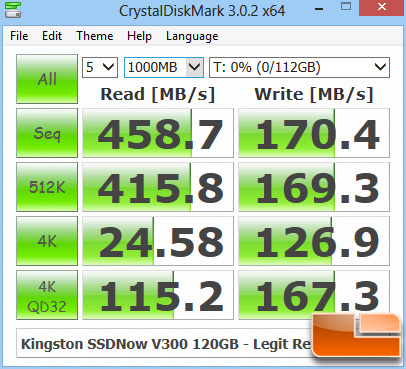406x369 pixels.
Task: Select the 512K write result 169.3
Action: [314, 187]
